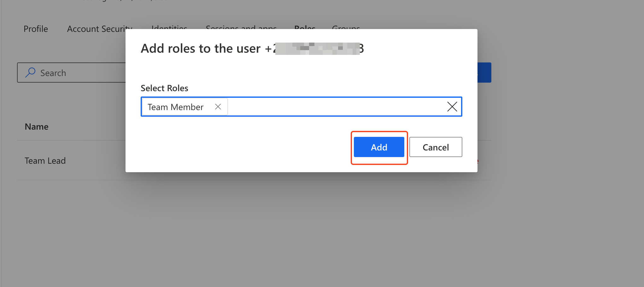Click the Add button
The height and width of the screenshot is (287, 644).
[379, 147]
